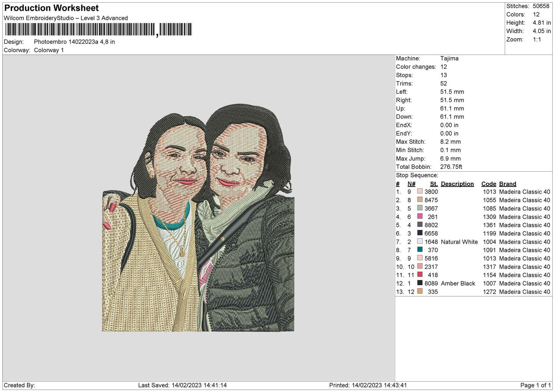The image size is (555, 392).
Task: Click the red swatch for stop 11
Action: [420, 275]
